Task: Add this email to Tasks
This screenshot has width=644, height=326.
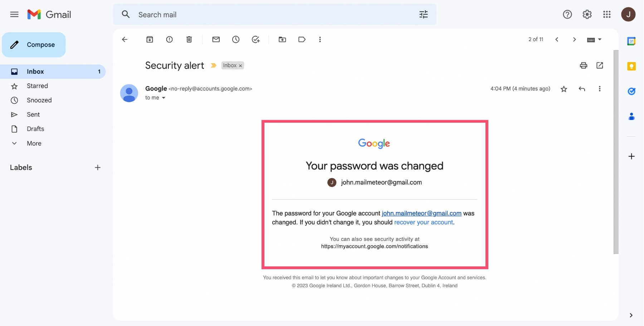Action: pyautogui.click(x=255, y=39)
